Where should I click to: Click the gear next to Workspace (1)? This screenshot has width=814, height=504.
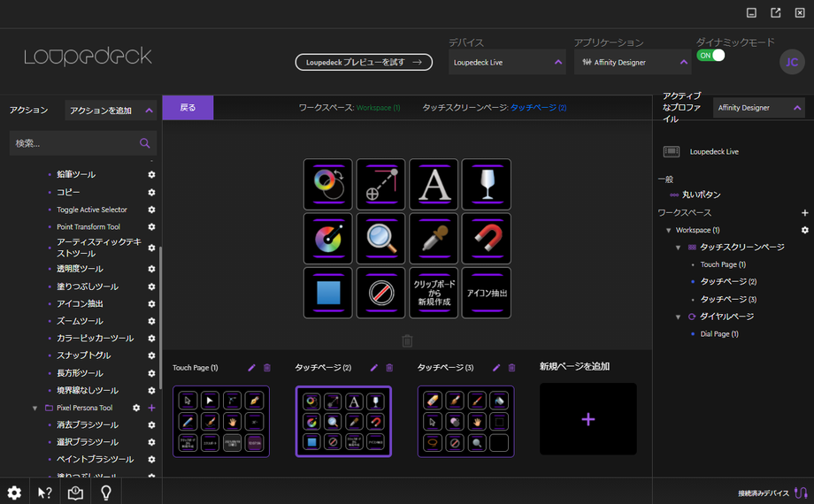[804, 230]
